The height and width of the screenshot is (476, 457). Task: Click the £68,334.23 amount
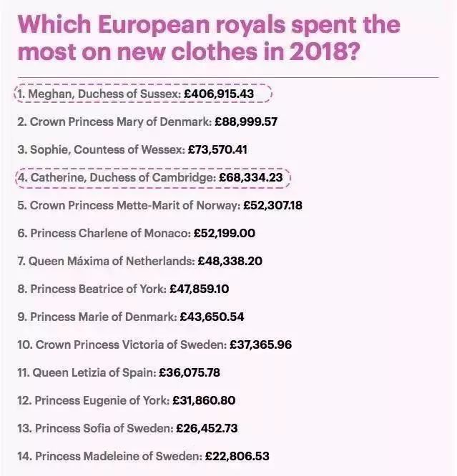(251, 177)
